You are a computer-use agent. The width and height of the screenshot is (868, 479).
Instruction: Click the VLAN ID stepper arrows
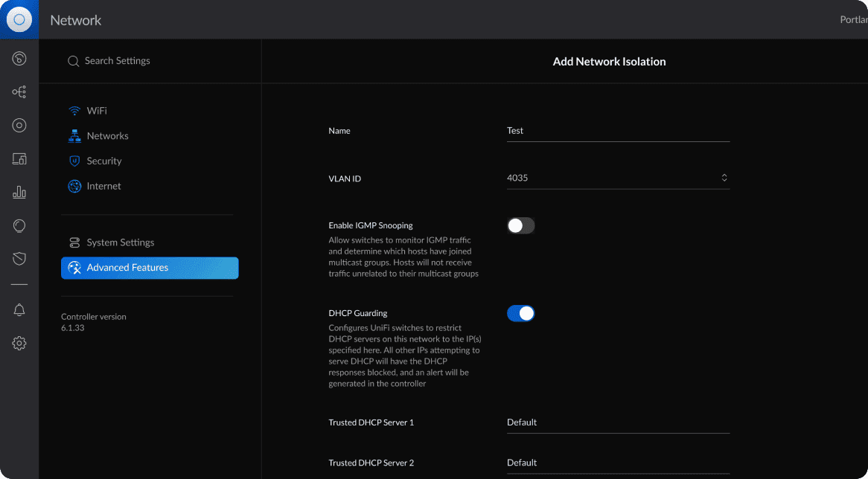724,178
